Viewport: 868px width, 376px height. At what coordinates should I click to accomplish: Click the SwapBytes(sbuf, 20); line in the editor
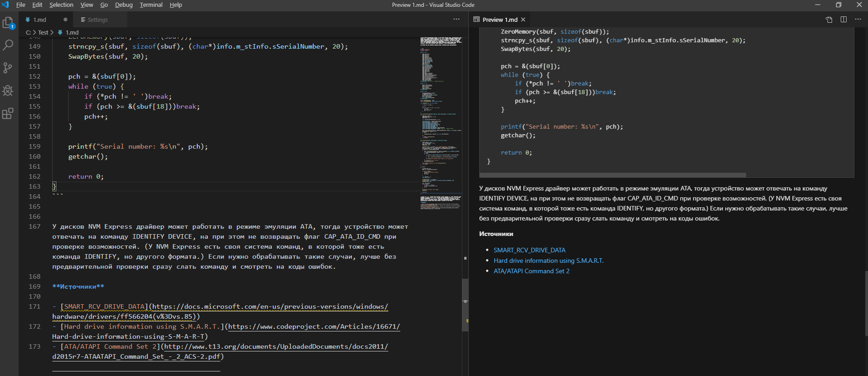click(108, 56)
